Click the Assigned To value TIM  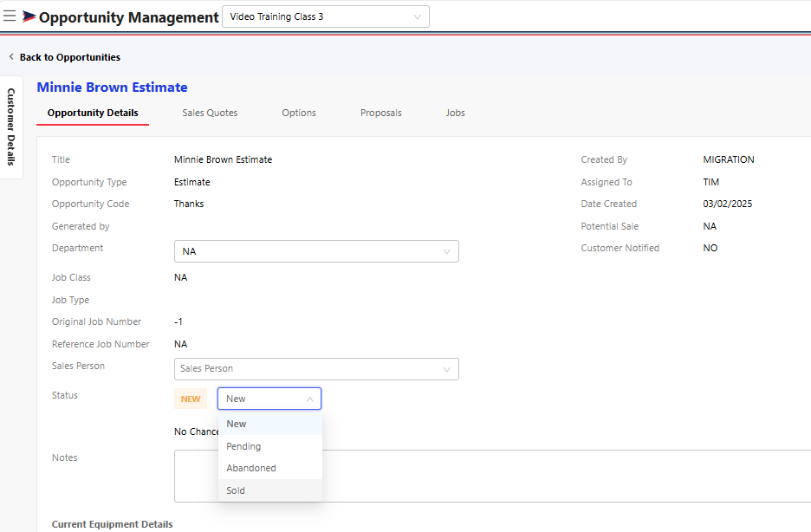pyautogui.click(x=710, y=182)
